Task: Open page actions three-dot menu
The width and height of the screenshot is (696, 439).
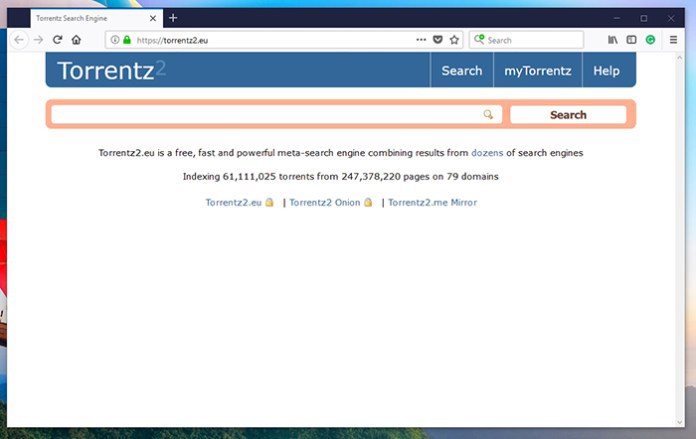Action: click(x=421, y=40)
